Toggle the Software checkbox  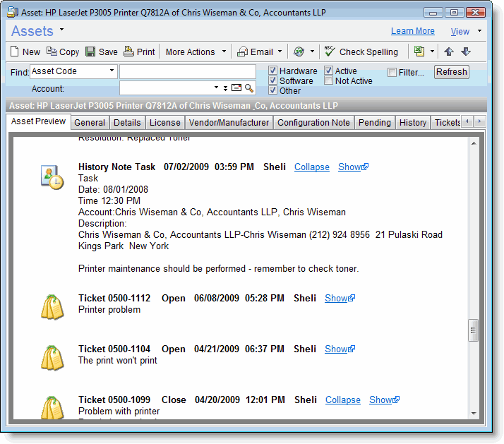click(273, 81)
